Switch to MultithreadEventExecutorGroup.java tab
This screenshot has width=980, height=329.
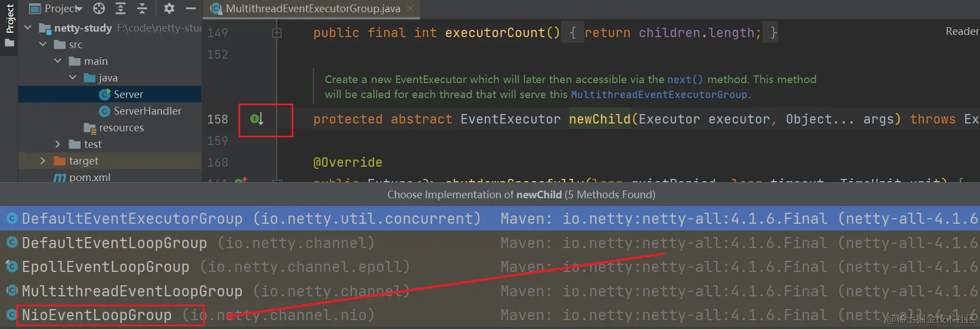(313, 8)
